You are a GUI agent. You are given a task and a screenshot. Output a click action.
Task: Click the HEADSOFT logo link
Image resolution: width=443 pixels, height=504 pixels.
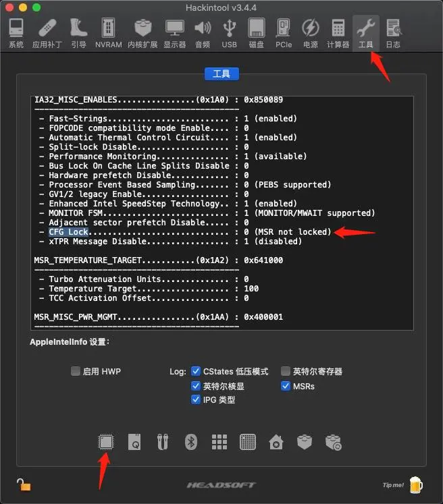click(221, 485)
